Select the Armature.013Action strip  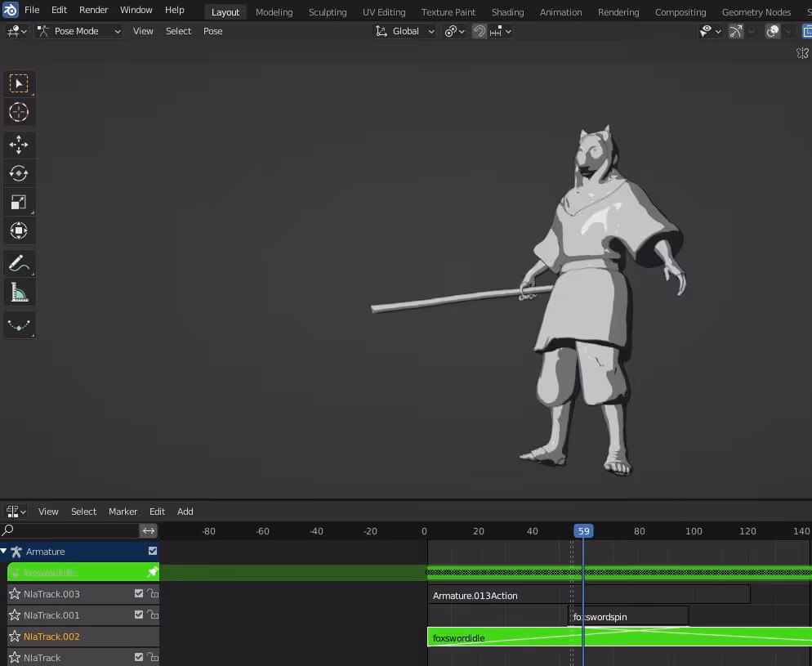click(589, 596)
